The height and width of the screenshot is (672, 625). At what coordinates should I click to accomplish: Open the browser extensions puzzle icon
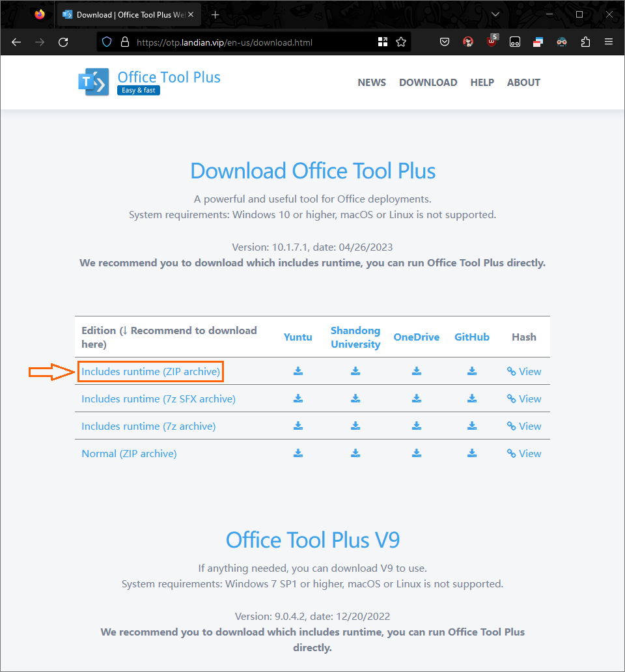coord(585,42)
